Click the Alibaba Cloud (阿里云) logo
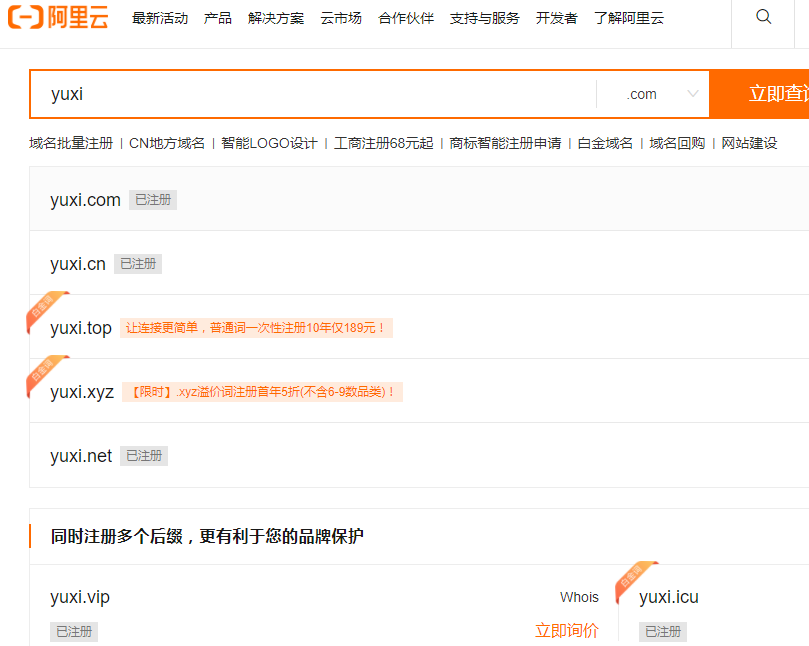 (x=59, y=17)
